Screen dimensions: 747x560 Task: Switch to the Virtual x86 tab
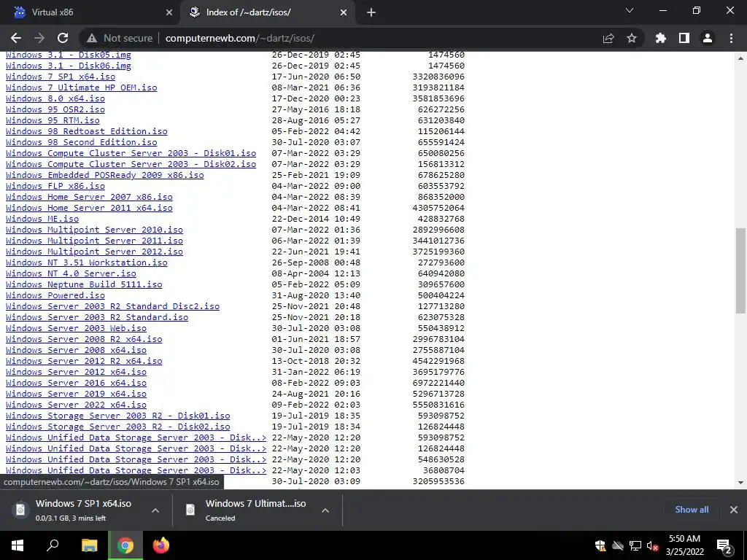90,12
